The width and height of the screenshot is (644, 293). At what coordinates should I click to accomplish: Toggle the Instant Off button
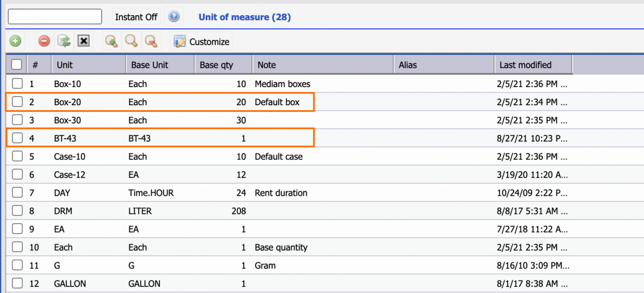136,17
